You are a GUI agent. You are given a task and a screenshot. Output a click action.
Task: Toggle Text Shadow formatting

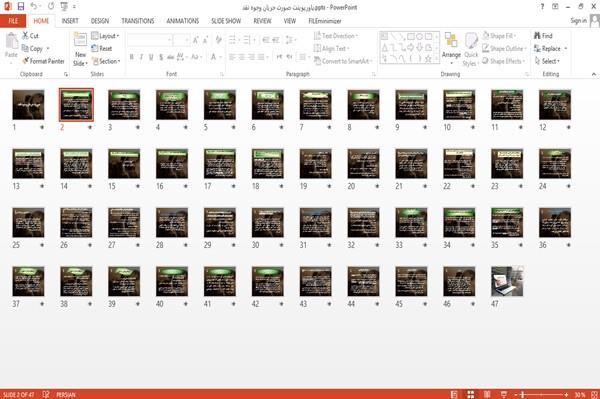click(161, 57)
